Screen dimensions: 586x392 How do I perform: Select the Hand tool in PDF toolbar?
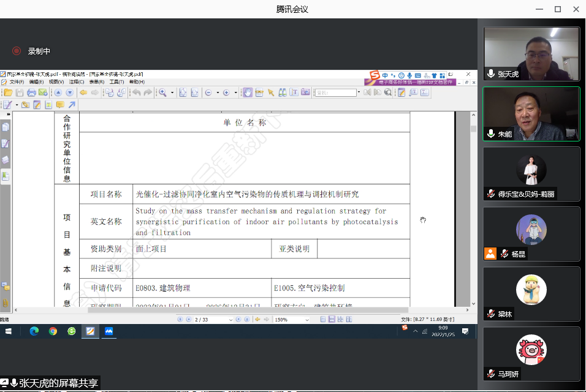248,92
